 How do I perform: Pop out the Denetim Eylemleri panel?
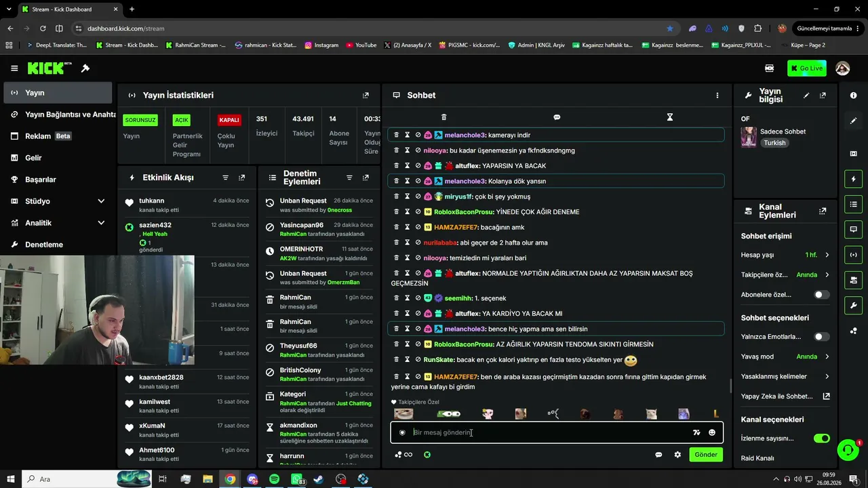tap(366, 178)
